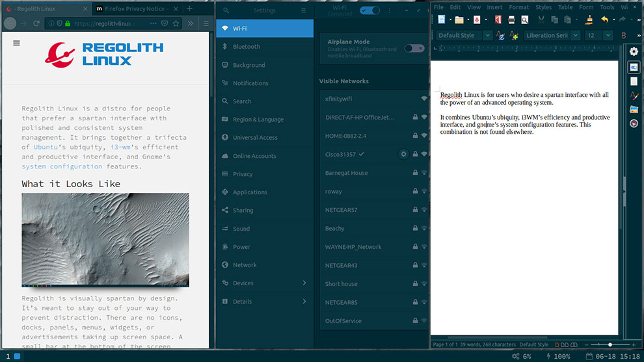Open a new Firefox tab with plus button
Viewport: 644px width, 362px height.
click(189, 8)
